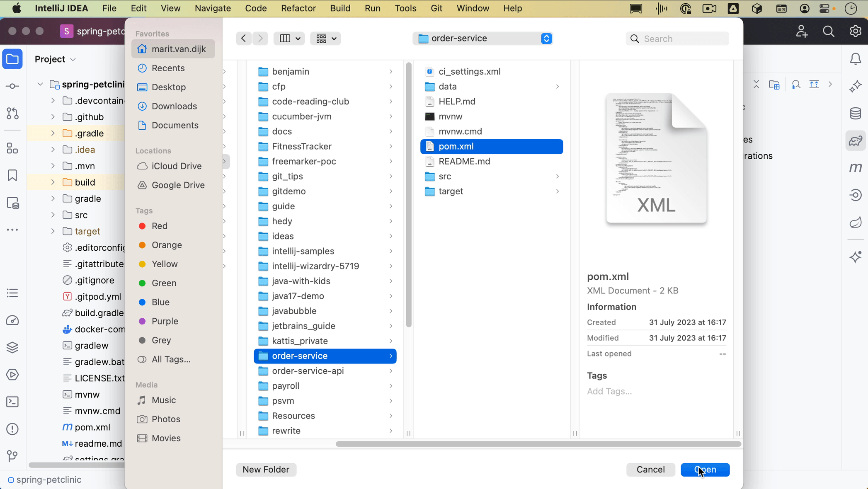Open the Git menu
This screenshot has width=868, height=489.
pos(436,8)
